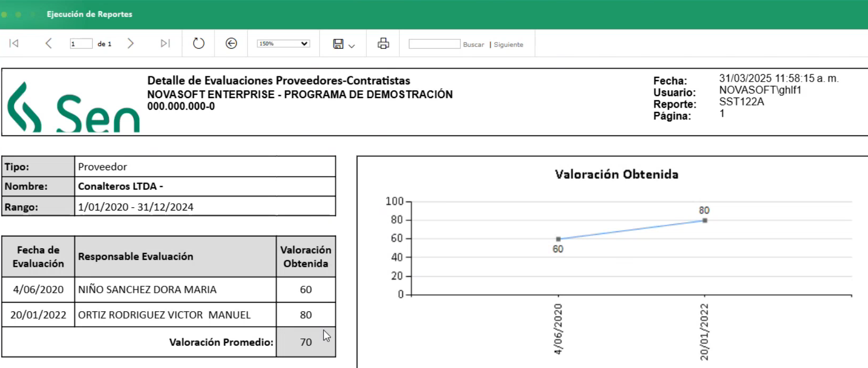Click the chart data point labeled 80
The width and height of the screenshot is (868, 368).
(x=705, y=221)
